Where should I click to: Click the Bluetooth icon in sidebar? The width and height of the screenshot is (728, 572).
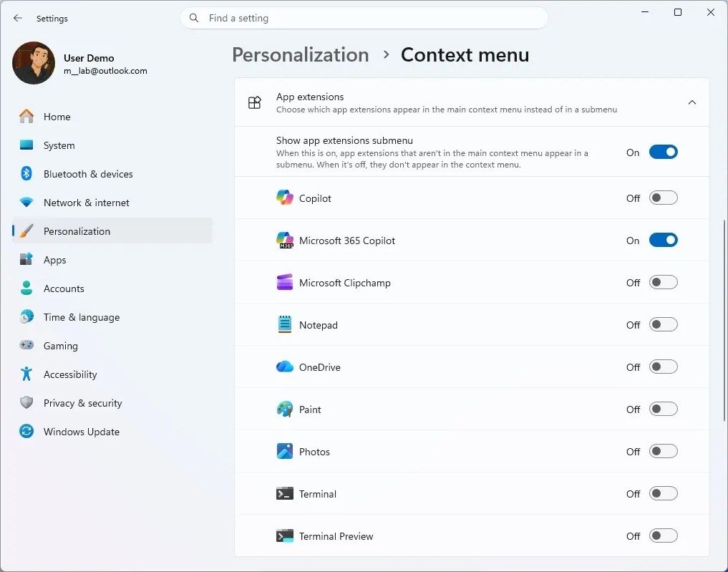(x=26, y=174)
